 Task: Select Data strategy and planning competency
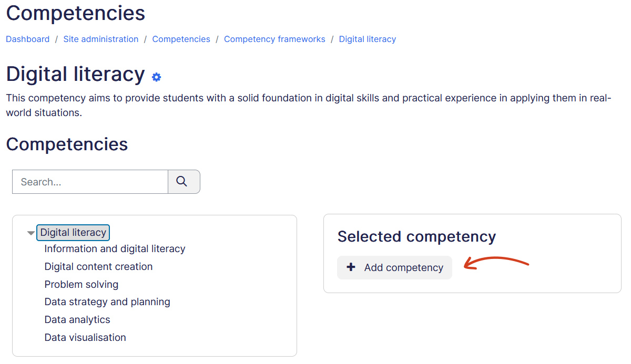coord(107,302)
